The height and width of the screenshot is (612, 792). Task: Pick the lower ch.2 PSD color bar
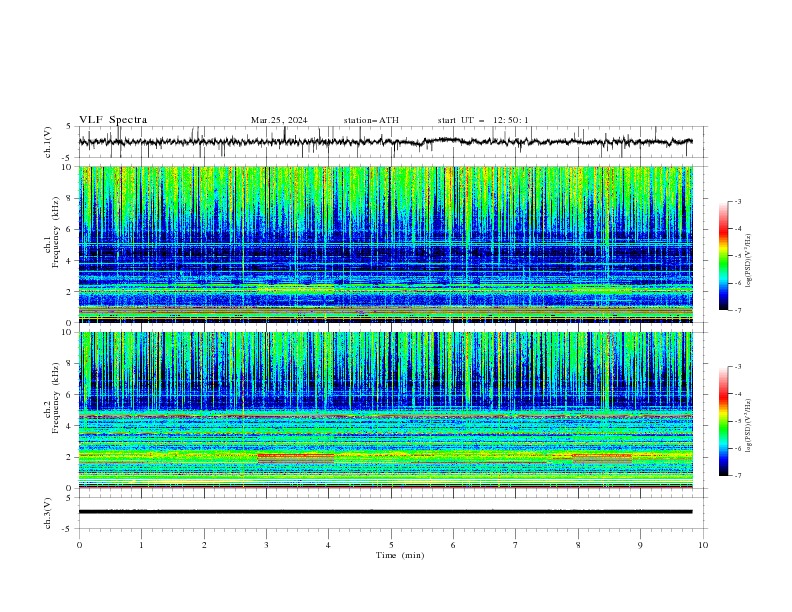click(x=723, y=421)
